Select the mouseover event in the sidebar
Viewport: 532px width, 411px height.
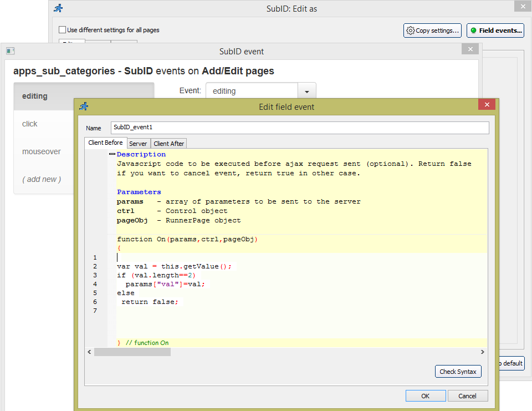point(41,151)
